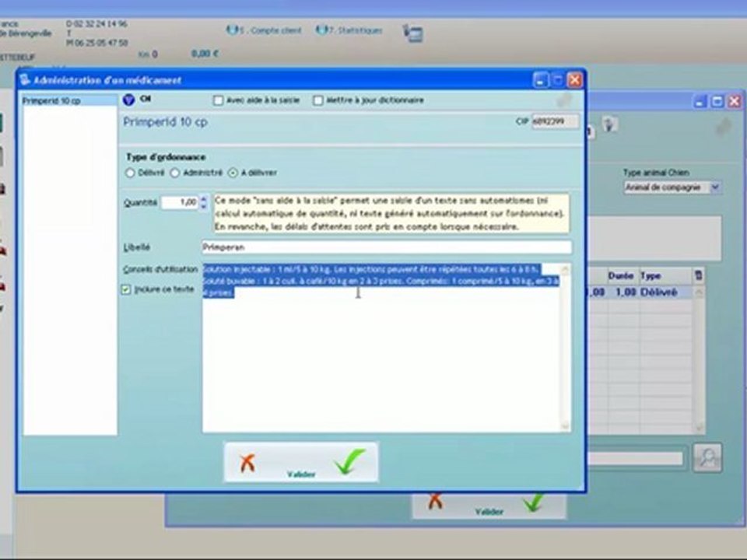Click the pin icon at top right of medication dialog
This screenshot has width=747, height=560.
click(x=564, y=100)
